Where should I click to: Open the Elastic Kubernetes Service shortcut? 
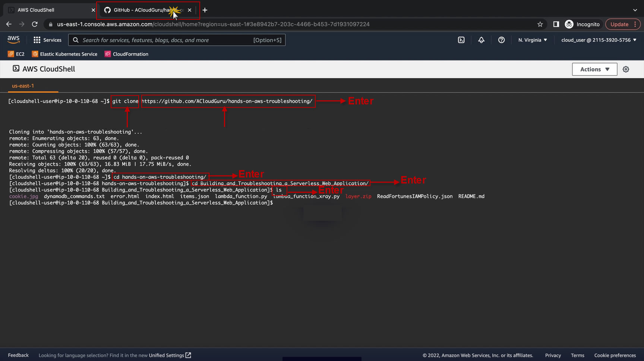(x=64, y=54)
